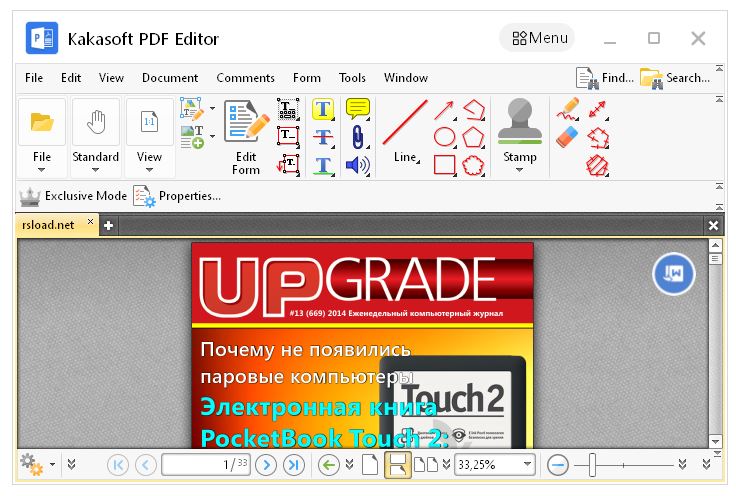Screen dimensions: 736x496
Task: Select the Pencil freehand tool
Action: (568, 109)
